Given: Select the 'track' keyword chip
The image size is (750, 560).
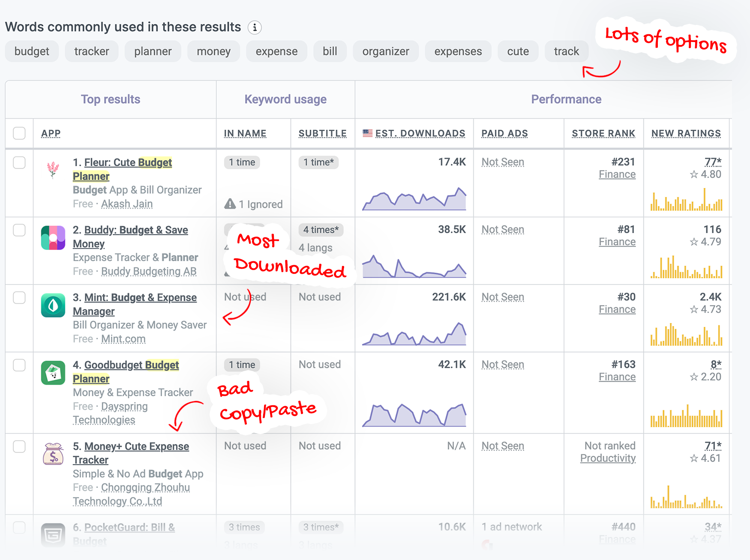Looking at the screenshot, I should 567,51.
